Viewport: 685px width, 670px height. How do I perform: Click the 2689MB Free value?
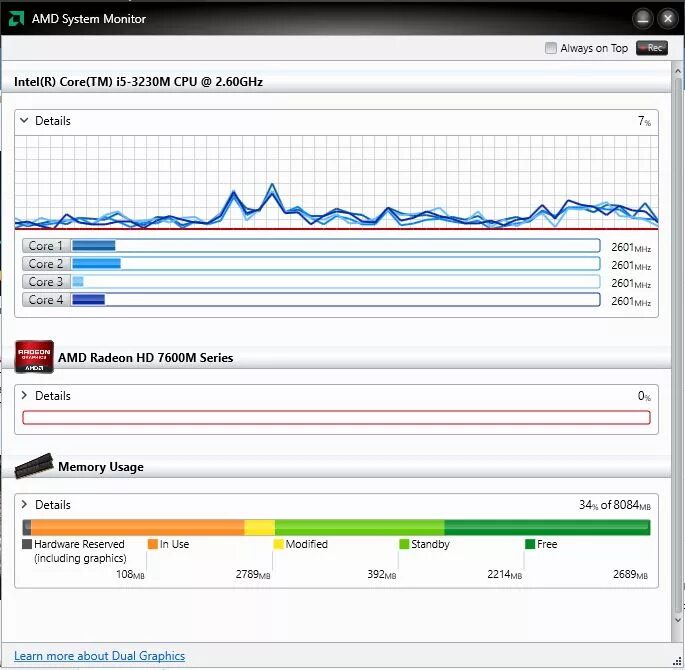[x=630, y=574]
